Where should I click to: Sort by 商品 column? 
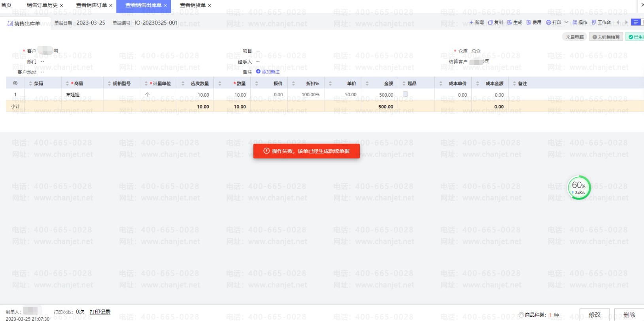pos(67,84)
